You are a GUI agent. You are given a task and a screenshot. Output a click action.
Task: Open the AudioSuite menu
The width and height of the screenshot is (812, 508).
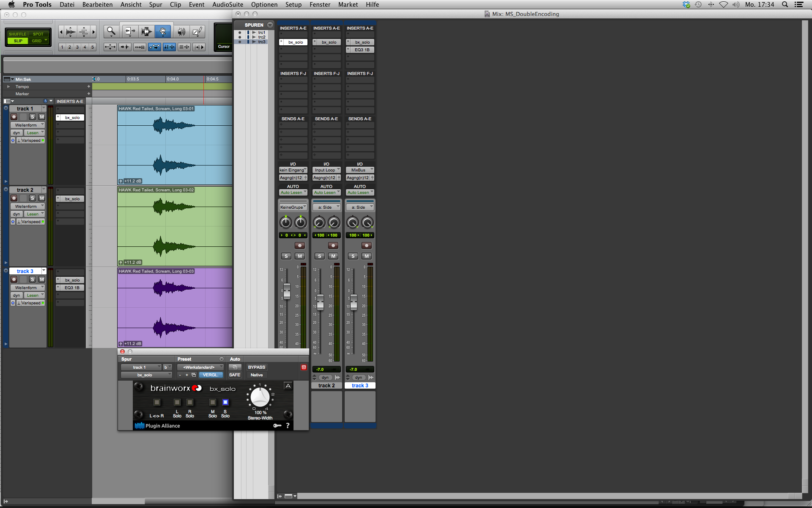coord(227,4)
